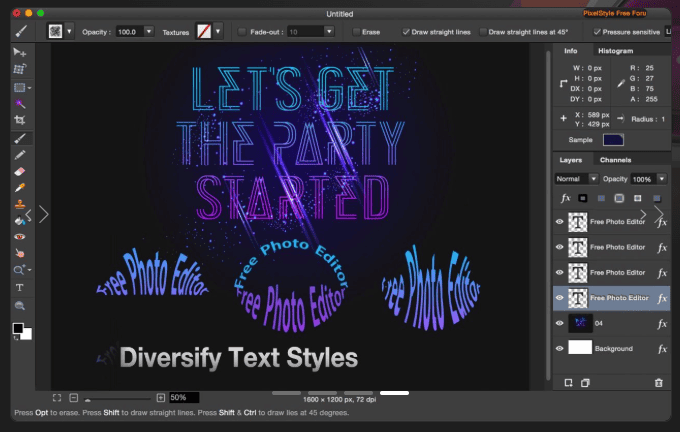Uncheck Draw straight lines
This screenshot has width=680, height=432.
pos(405,32)
